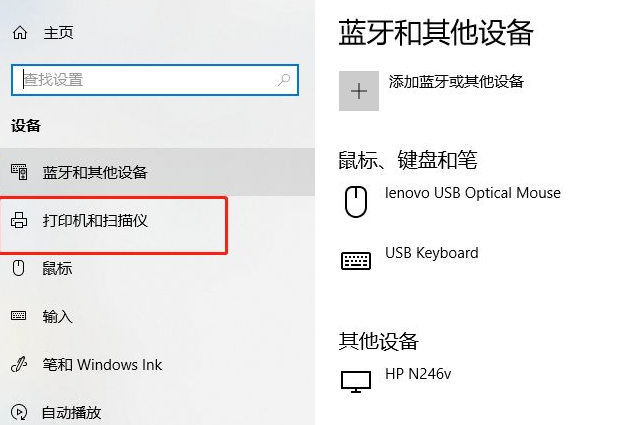Click the 添加蓝牙或其他设备 label
The height and width of the screenshot is (425, 622).
pyautogui.click(x=456, y=82)
